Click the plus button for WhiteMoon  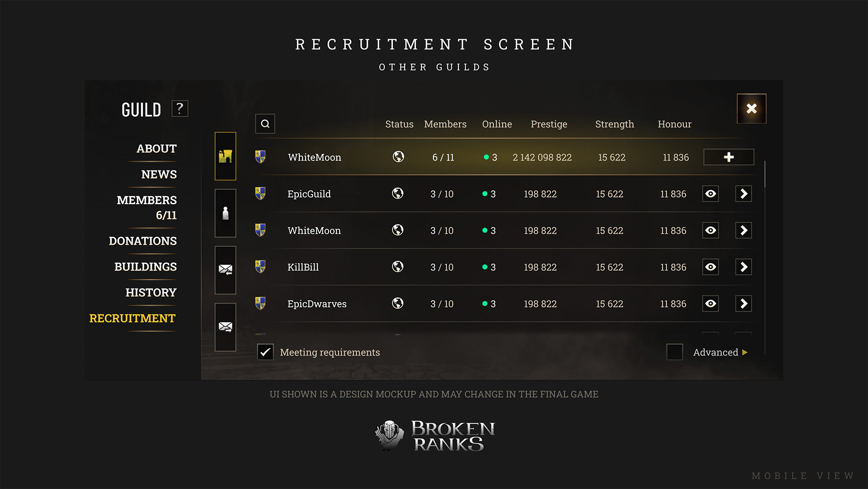pyautogui.click(x=729, y=157)
